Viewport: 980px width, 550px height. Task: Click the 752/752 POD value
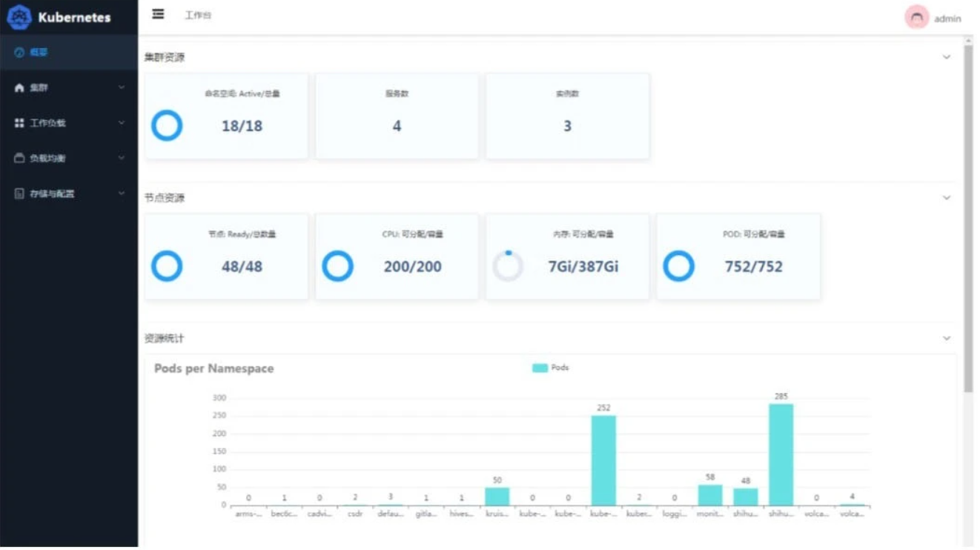pos(754,266)
